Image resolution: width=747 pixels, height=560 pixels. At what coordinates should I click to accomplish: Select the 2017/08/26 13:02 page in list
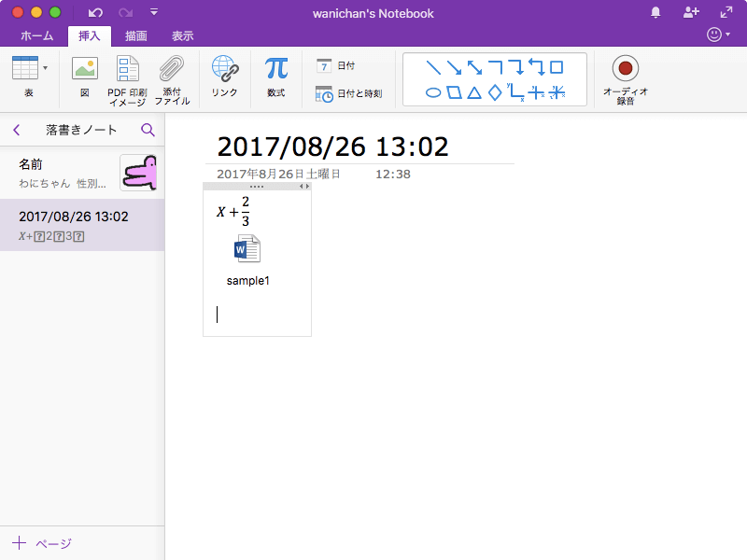pos(82,225)
